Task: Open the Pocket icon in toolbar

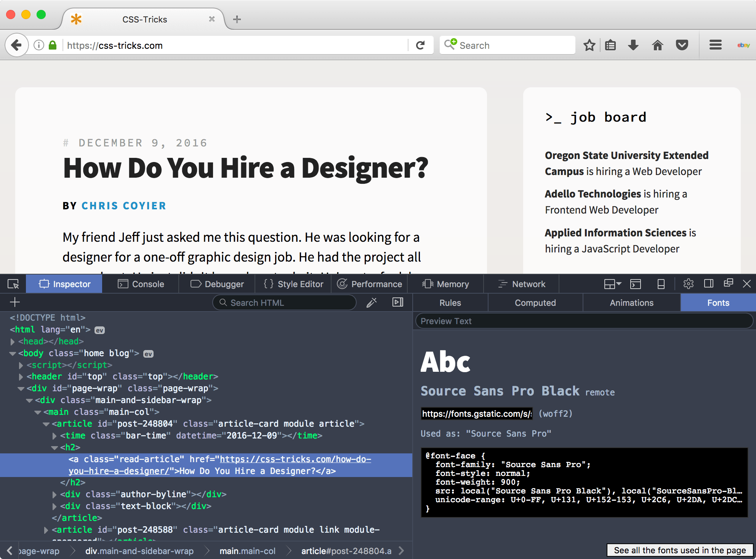Action: coord(682,45)
